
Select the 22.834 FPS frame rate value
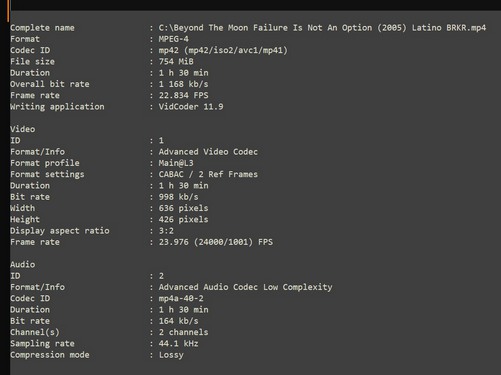tap(183, 95)
